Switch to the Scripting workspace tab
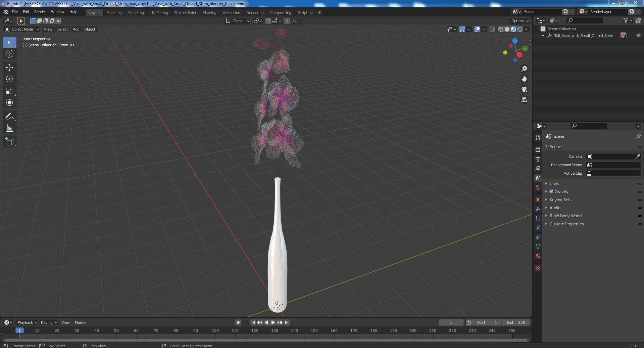Image resolution: width=644 pixels, height=348 pixels. pos(305,13)
